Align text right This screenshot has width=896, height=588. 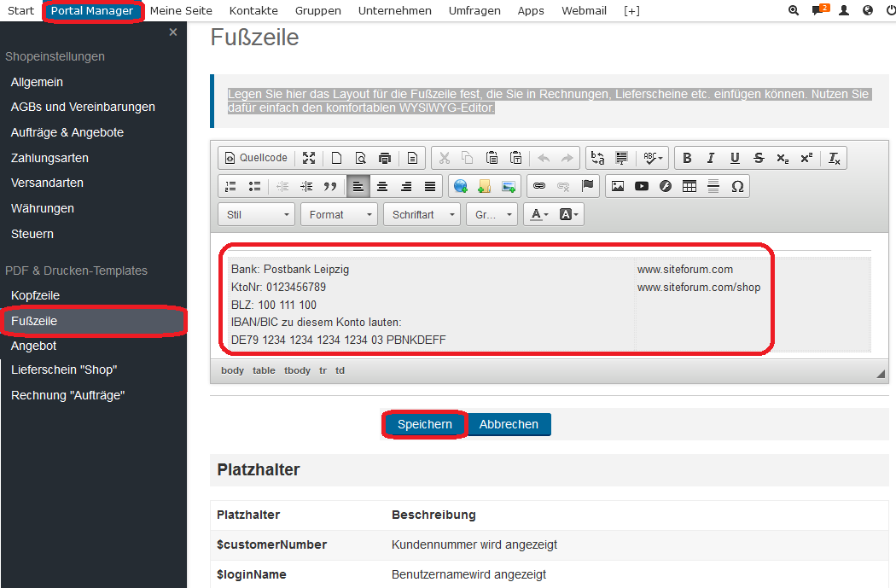[x=406, y=186]
